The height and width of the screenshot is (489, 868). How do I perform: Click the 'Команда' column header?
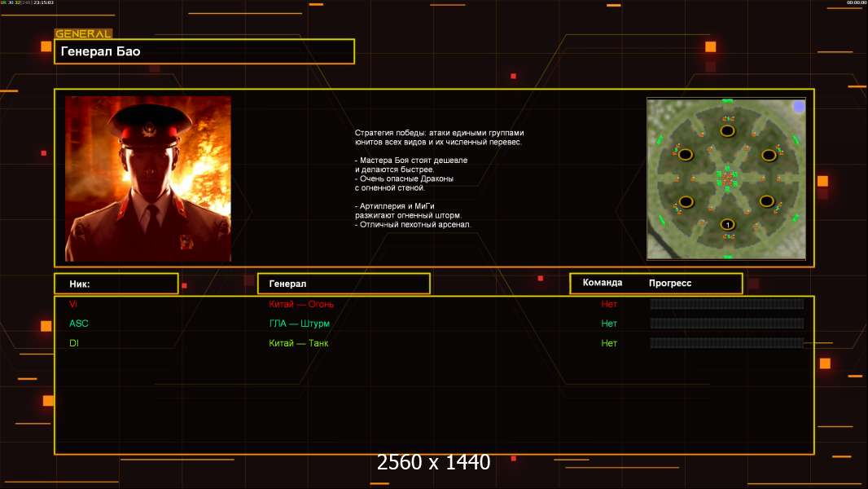(603, 283)
